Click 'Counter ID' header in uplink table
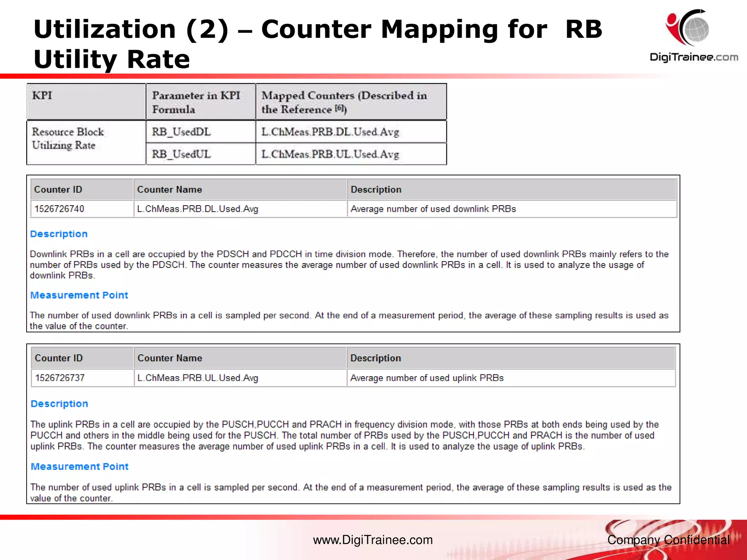 coord(82,358)
